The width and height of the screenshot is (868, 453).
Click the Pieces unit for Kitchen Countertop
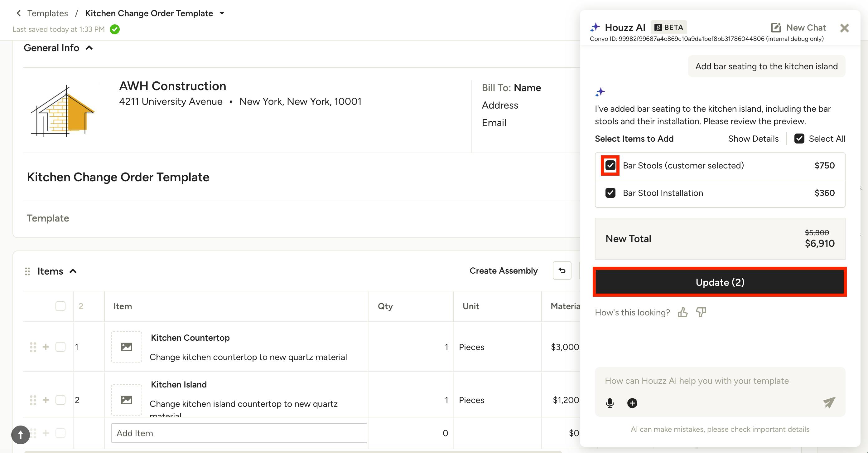(x=471, y=347)
